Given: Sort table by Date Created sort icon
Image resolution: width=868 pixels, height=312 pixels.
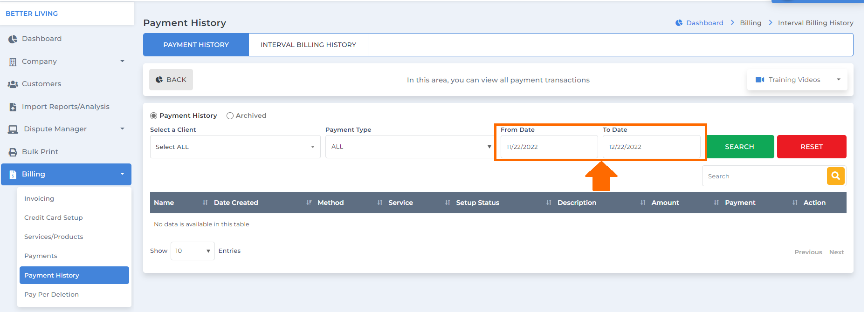Looking at the screenshot, I should tap(309, 203).
